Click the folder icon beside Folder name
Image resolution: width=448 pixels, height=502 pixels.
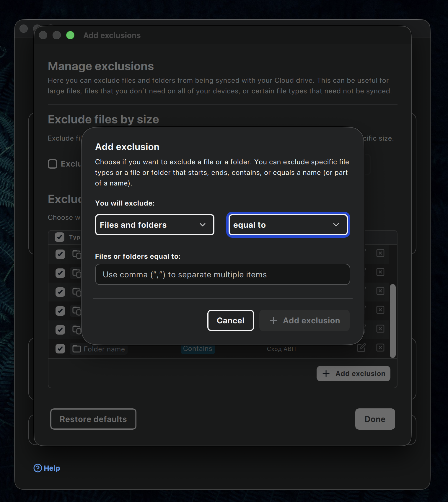[x=77, y=349]
